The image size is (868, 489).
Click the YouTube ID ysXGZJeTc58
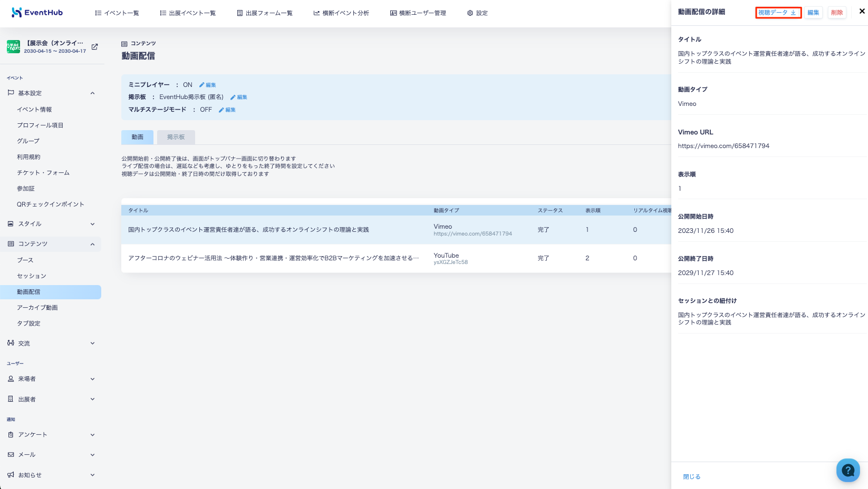click(450, 262)
